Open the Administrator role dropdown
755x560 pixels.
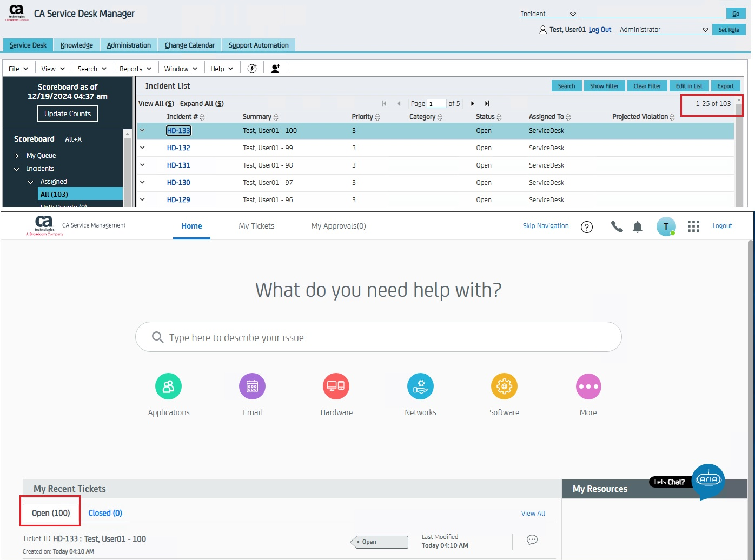664,30
